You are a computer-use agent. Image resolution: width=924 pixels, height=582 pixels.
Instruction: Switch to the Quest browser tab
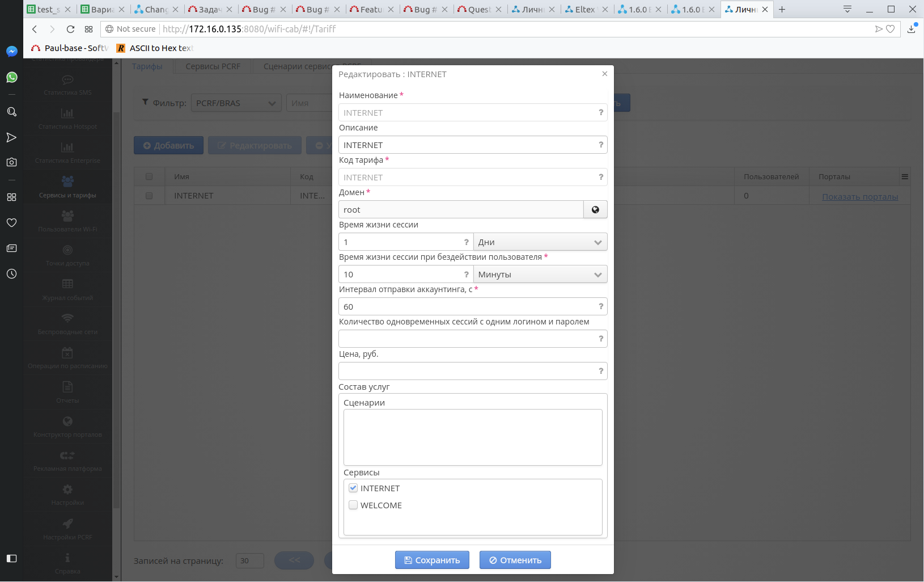479,9
